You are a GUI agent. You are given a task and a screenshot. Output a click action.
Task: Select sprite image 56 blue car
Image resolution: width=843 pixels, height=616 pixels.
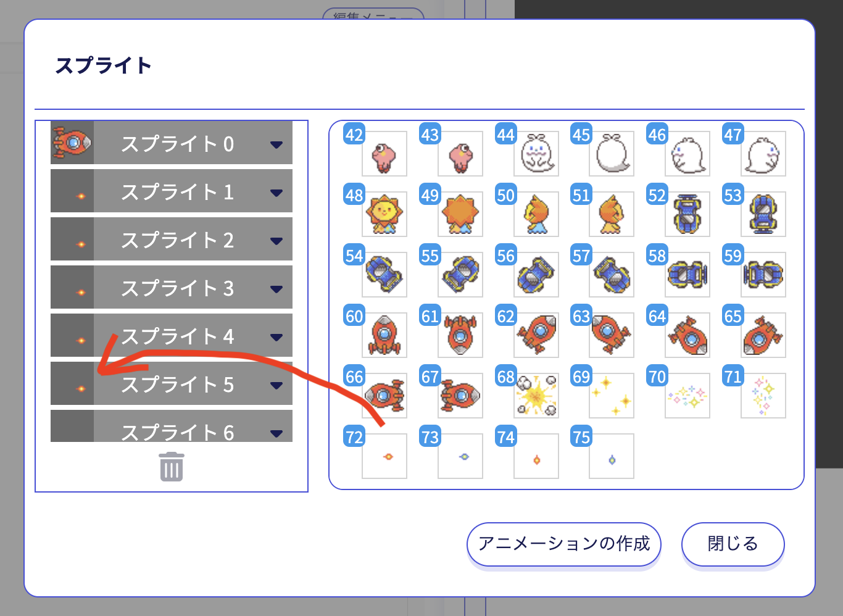(536, 275)
